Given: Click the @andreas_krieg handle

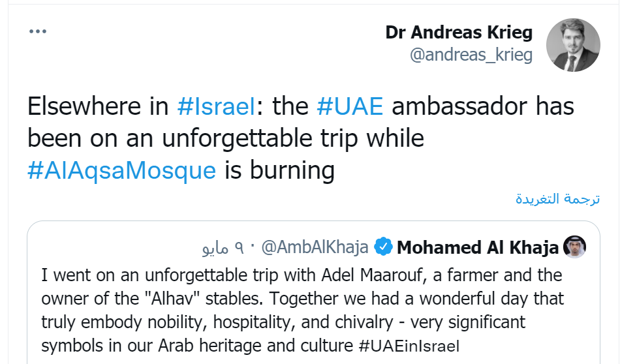Looking at the screenshot, I should 471,55.
